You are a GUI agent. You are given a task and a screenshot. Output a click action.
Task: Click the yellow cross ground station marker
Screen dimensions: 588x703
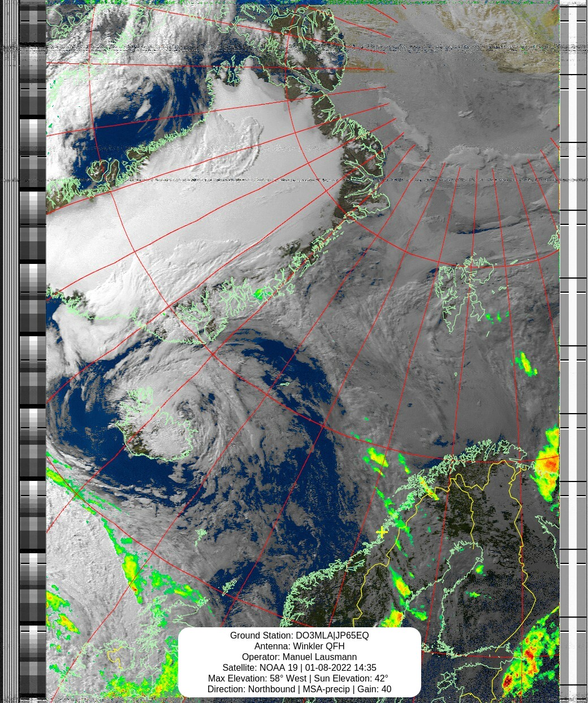[382, 532]
